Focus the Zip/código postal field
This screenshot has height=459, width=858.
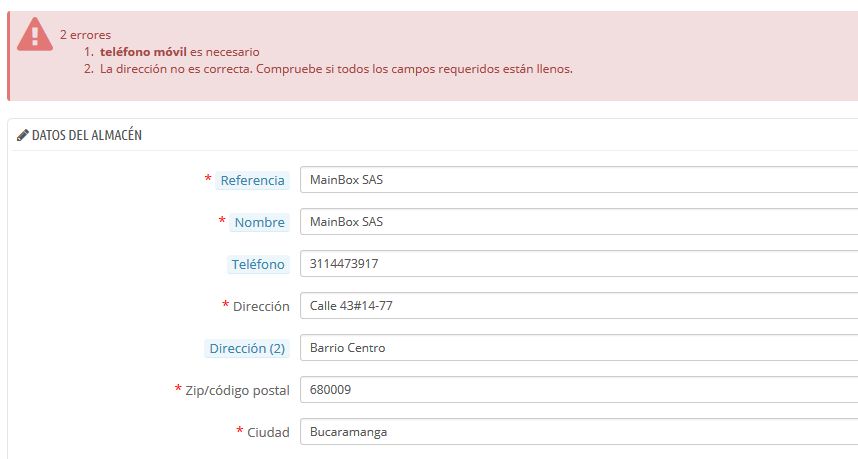coord(578,390)
